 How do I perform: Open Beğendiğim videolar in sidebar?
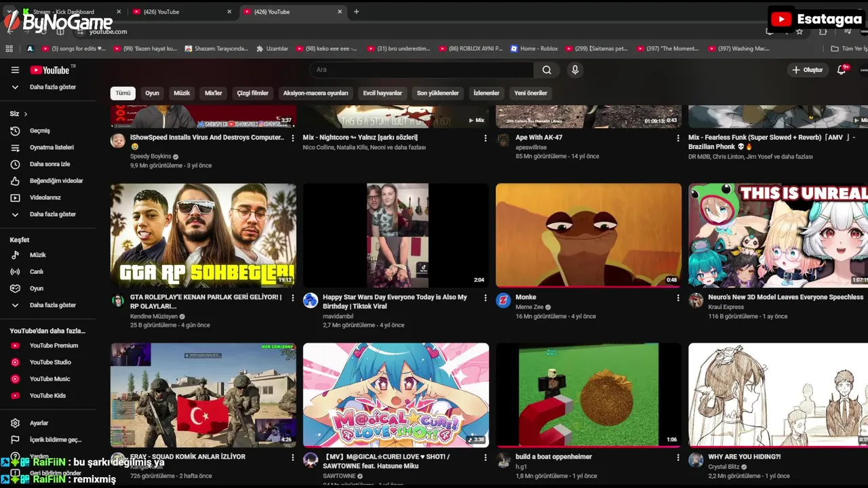pyautogui.click(x=56, y=181)
